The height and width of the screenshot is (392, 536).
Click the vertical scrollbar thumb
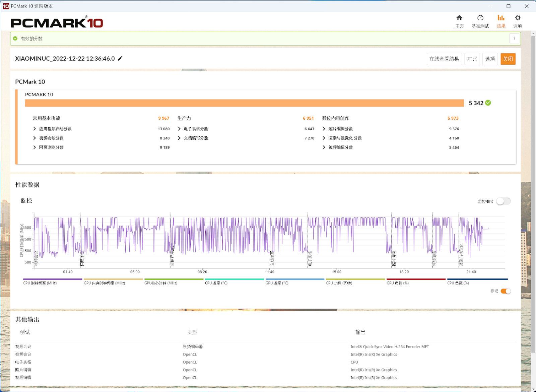[533, 194]
